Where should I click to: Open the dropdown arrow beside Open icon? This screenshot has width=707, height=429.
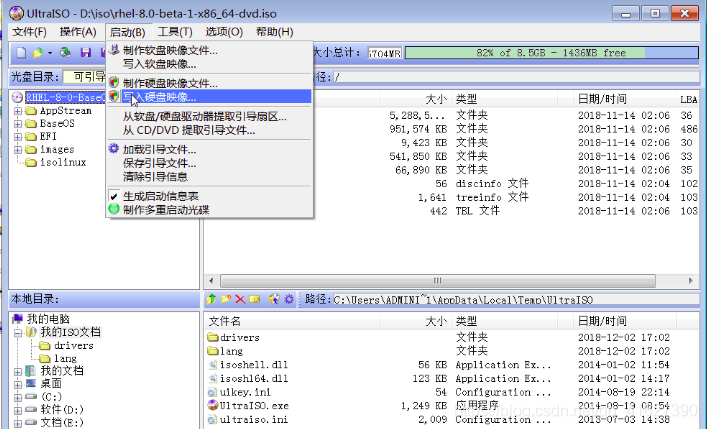pyautogui.click(x=50, y=53)
